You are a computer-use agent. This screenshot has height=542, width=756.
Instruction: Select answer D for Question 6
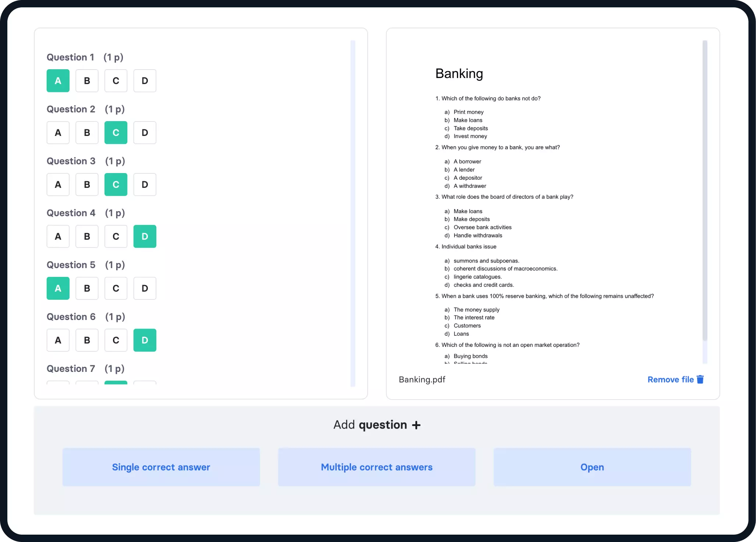click(x=145, y=340)
